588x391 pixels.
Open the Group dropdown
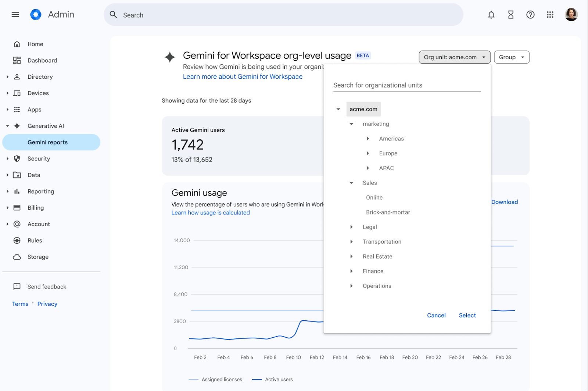(512, 57)
